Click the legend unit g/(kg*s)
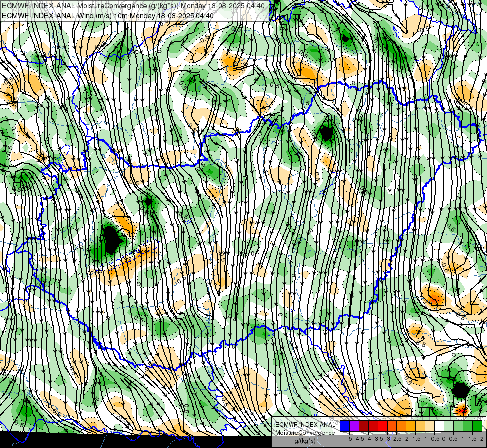 tap(305, 441)
